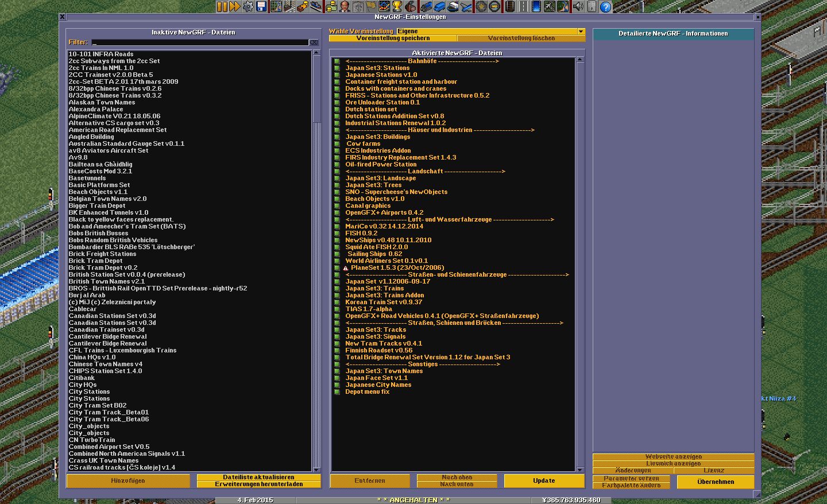Click the Filter text input field
The height and width of the screenshot is (504, 827).
click(x=200, y=42)
